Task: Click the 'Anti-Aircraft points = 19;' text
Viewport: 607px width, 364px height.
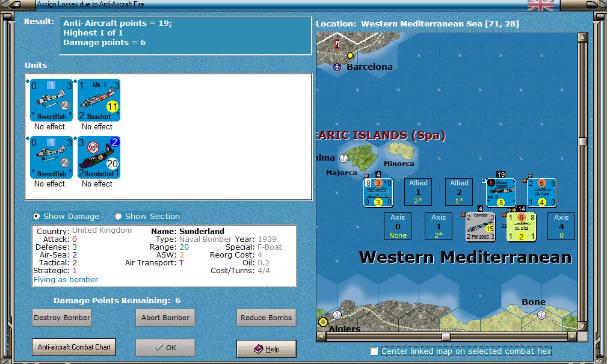Action: click(118, 23)
